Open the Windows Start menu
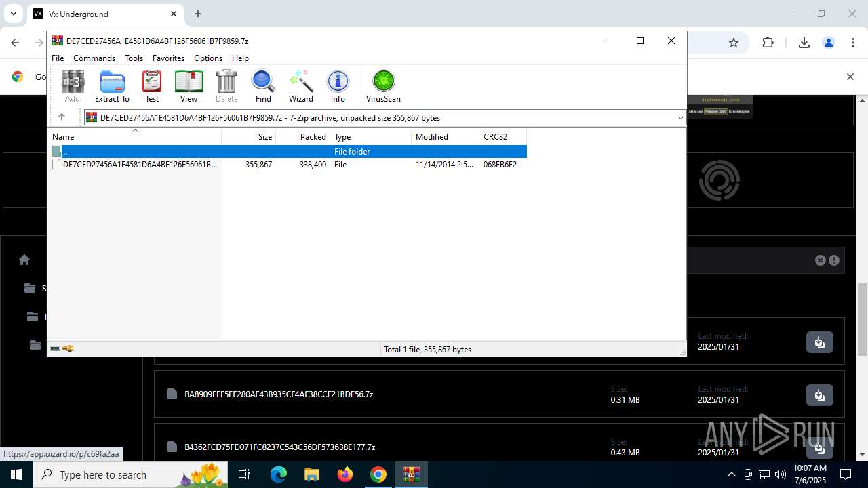Viewport: 868px width, 488px height. coord(16,474)
